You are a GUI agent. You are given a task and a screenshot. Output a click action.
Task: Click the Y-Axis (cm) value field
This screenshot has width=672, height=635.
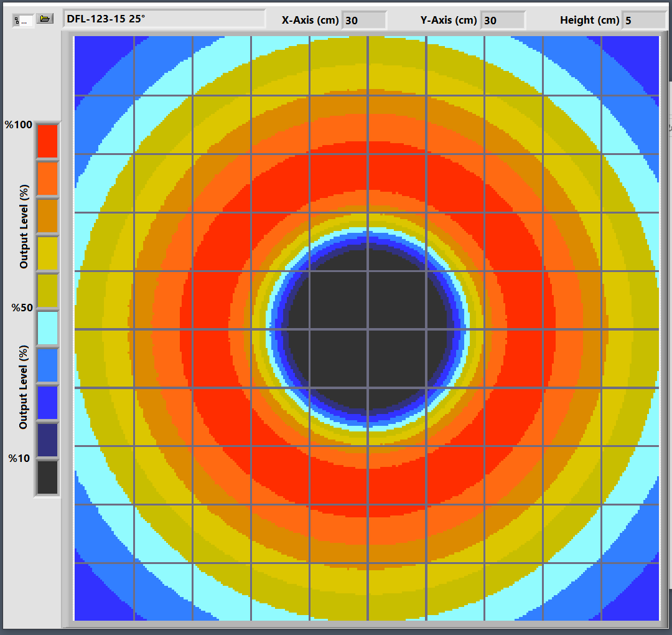(502, 20)
